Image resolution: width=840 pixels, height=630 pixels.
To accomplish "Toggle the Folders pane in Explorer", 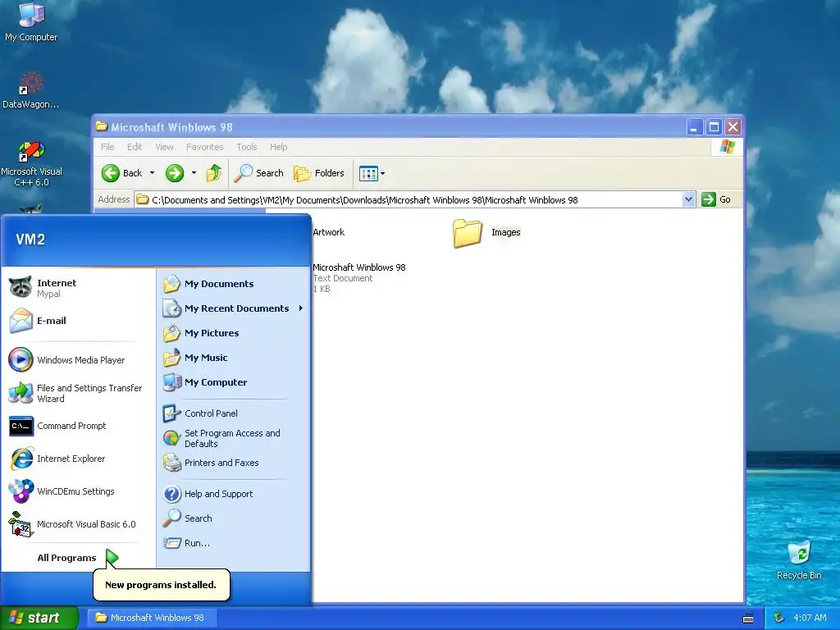I will click(x=319, y=173).
